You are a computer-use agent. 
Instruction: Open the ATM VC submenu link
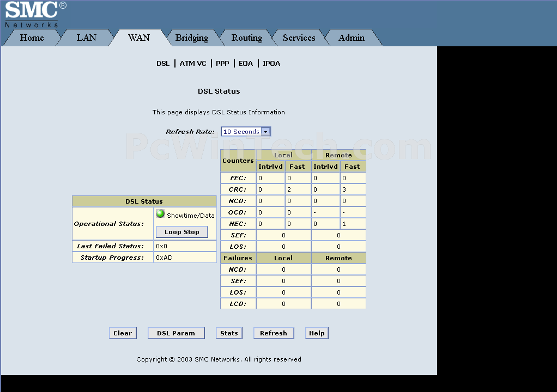[x=193, y=64]
